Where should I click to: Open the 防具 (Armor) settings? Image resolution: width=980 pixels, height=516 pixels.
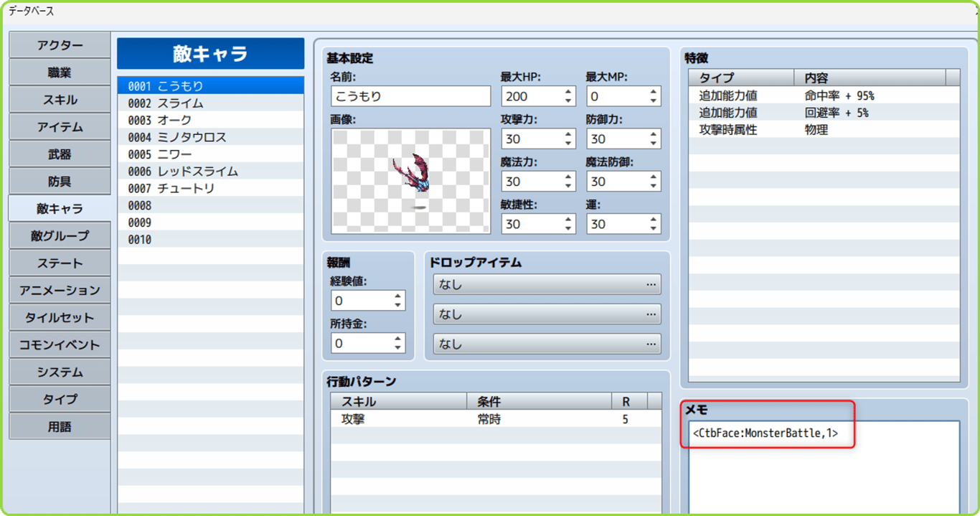pos(60,181)
